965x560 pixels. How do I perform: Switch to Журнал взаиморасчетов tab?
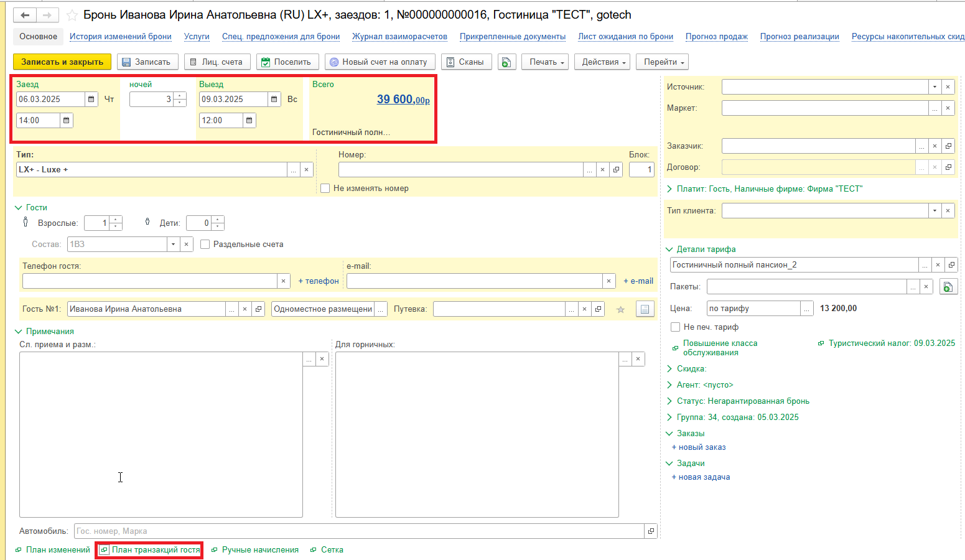point(399,36)
